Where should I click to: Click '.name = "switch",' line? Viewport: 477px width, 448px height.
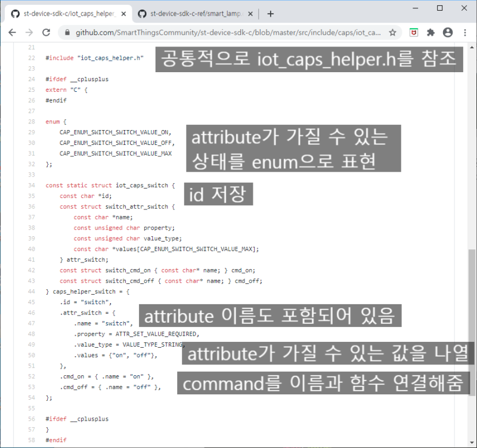point(103,323)
